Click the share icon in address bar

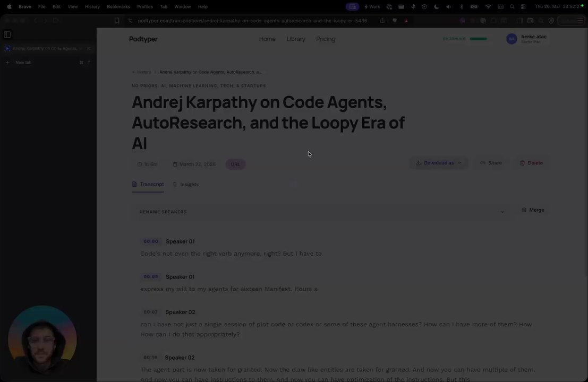tap(382, 21)
